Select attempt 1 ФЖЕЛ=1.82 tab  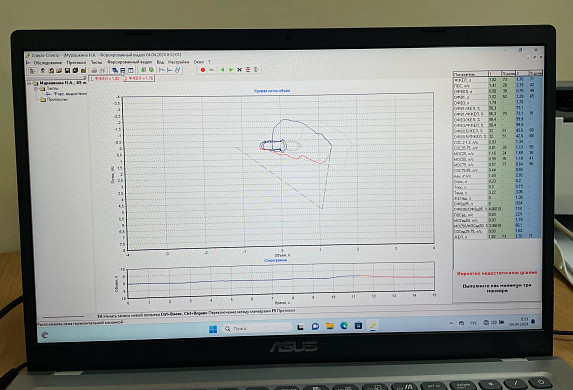[x=104, y=78]
